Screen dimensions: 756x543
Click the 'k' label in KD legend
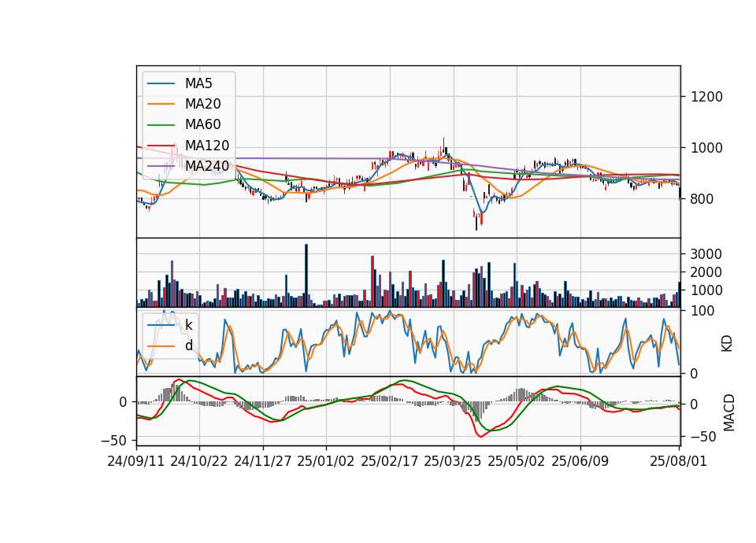(x=188, y=325)
